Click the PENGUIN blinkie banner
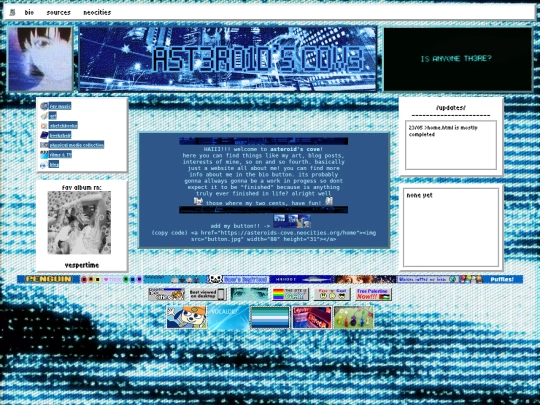 click(x=49, y=279)
